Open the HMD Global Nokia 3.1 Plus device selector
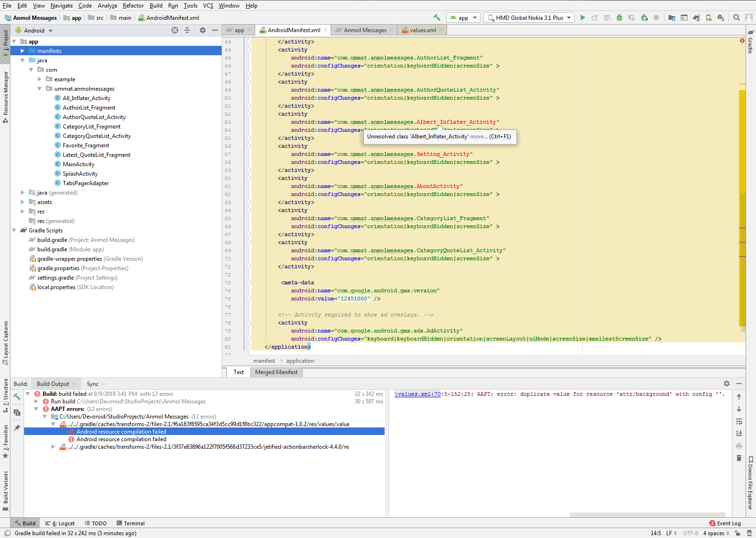 (528, 17)
